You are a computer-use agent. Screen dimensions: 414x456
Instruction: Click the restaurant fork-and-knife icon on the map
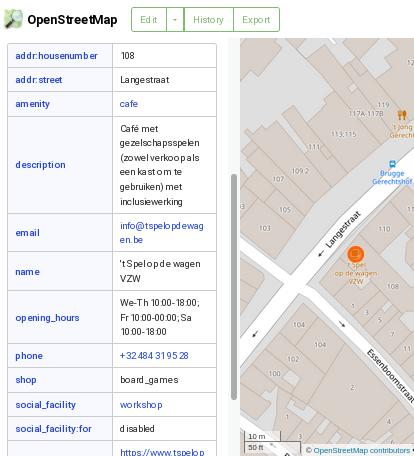[402, 115]
